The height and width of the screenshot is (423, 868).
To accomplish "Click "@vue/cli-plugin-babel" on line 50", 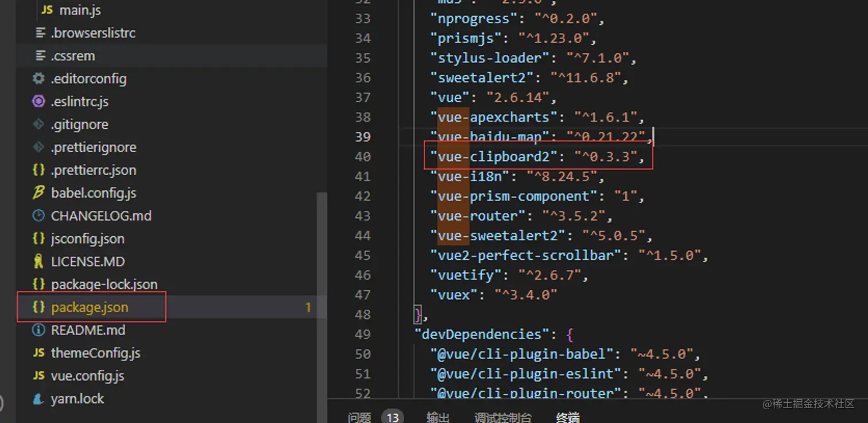I will pos(522,354).
